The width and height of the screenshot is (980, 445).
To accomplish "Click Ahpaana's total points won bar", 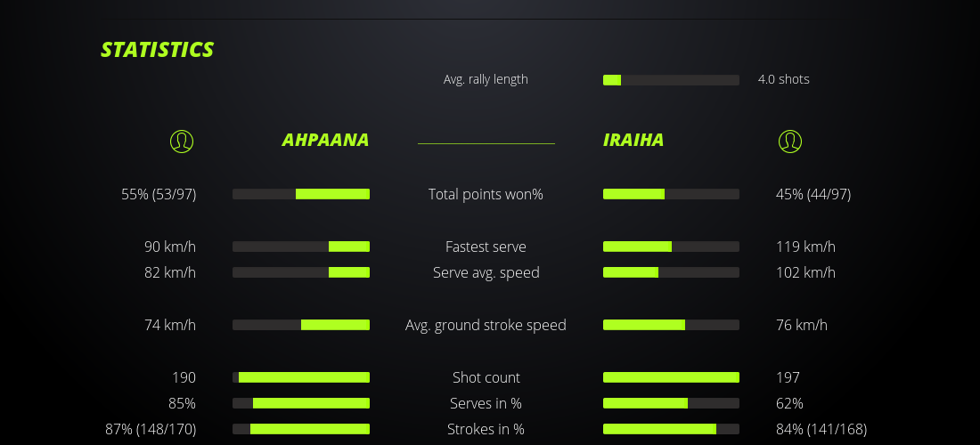I will click(301, 194).
